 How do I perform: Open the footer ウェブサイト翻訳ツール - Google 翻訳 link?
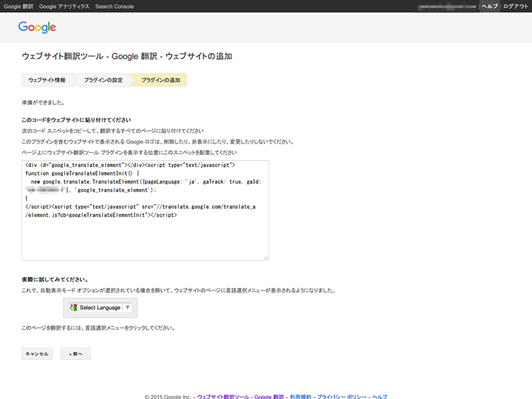tap(241, 396)
